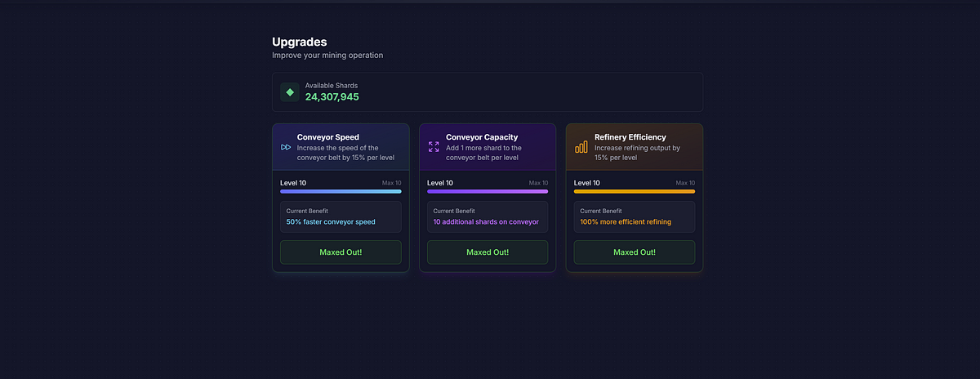Click the blue Conveyor Speed progress bar

341,191
